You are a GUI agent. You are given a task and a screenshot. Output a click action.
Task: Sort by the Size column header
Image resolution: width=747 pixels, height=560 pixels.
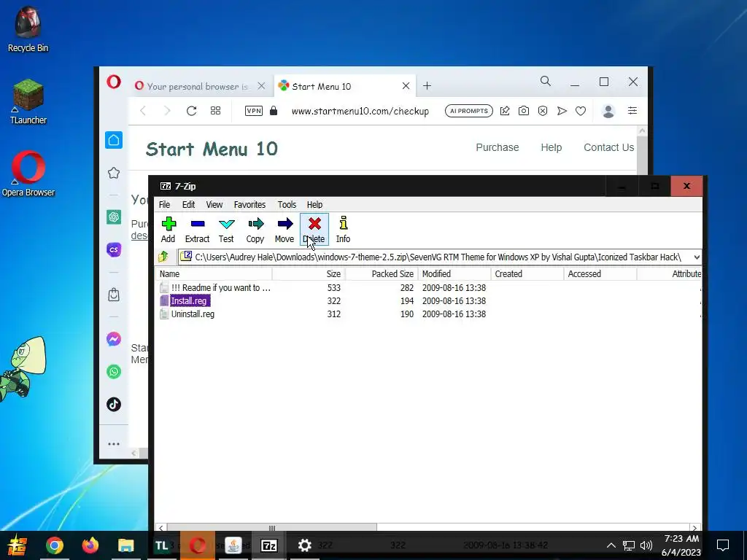(x=309, y=274)
